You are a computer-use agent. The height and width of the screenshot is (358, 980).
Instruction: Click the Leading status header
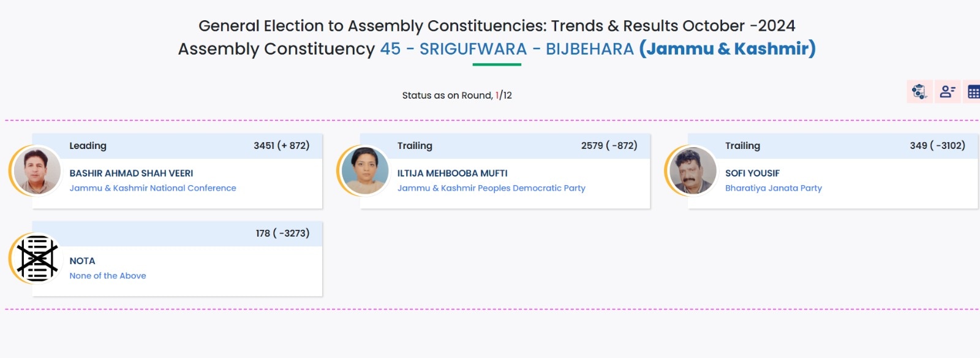(88, 146)
